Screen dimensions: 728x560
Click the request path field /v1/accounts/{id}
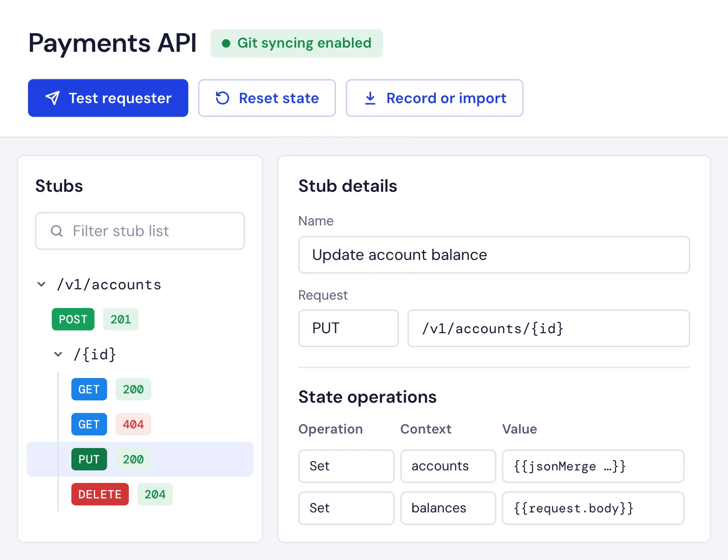[x=549, y=329]
